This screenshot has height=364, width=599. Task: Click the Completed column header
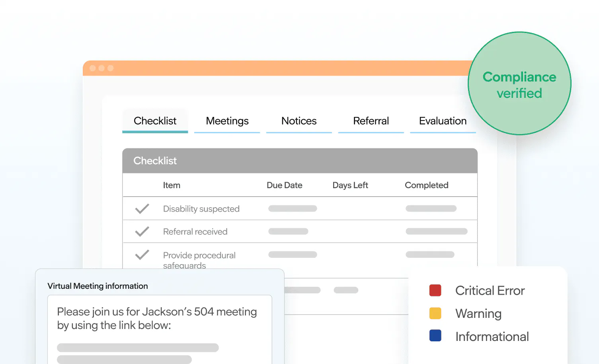click(x=427, y=185)
